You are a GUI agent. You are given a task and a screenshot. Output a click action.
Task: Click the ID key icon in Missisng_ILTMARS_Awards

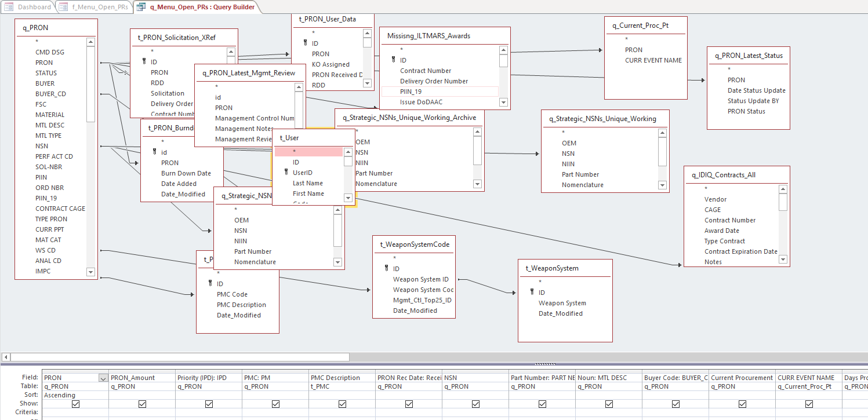pyautogui.click(x=394, y=60)
